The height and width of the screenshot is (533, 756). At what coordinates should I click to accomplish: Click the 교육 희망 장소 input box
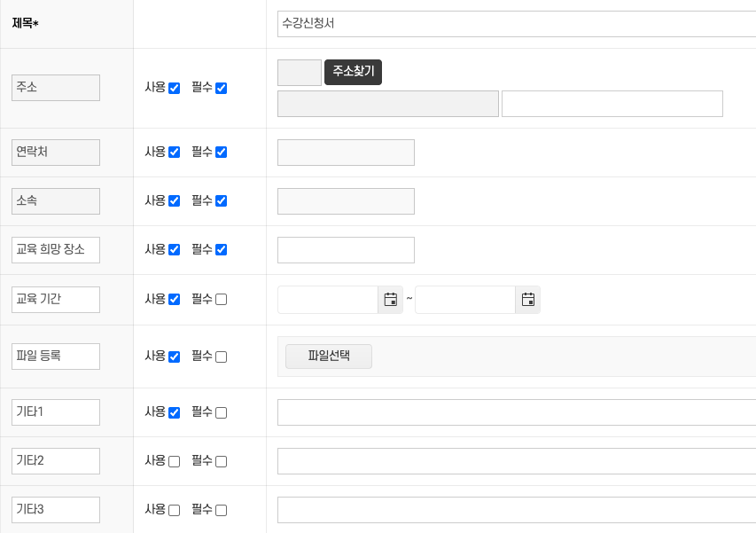[346, 249]
